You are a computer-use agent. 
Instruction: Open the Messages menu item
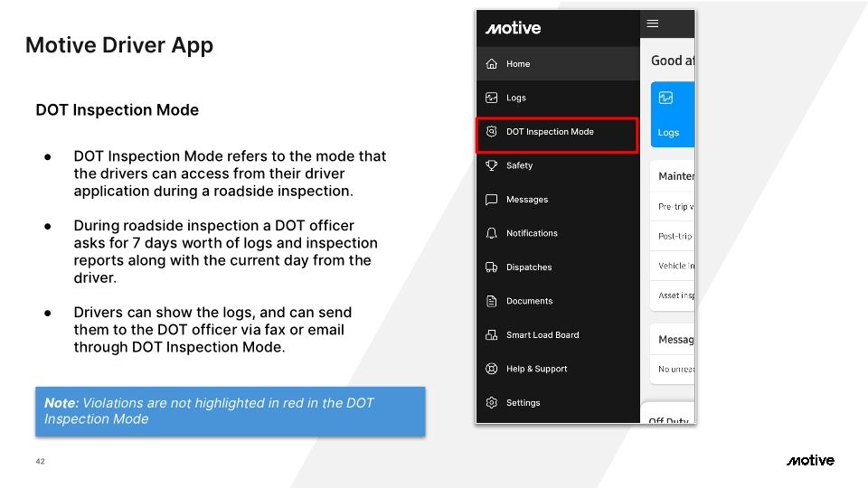[558, 199]
